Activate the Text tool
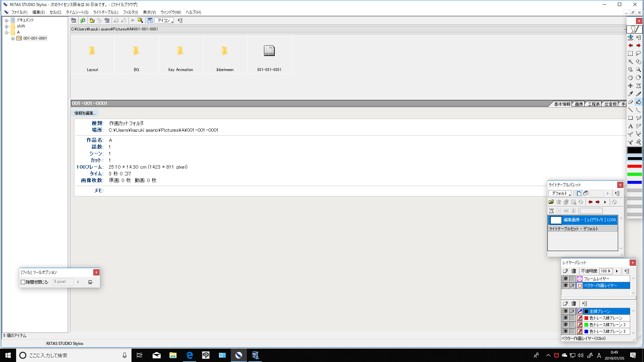This screenshot has width=644, height=362. 630,126
